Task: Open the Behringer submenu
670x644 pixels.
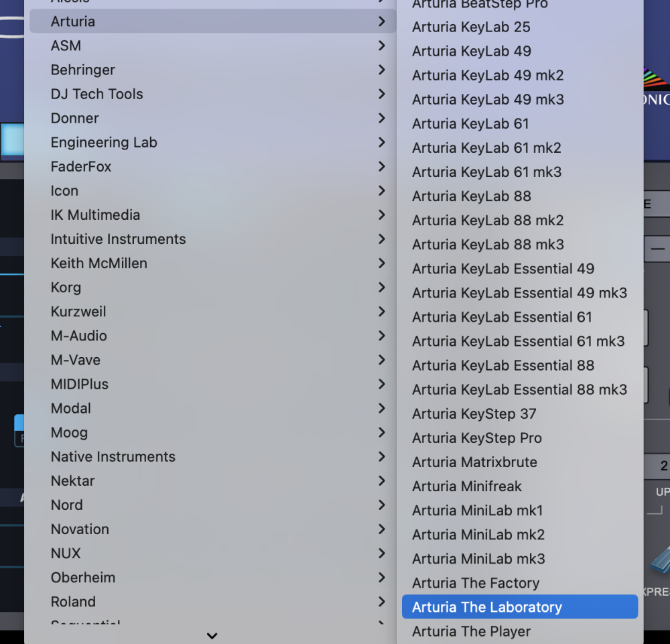Action: (212, 70)
